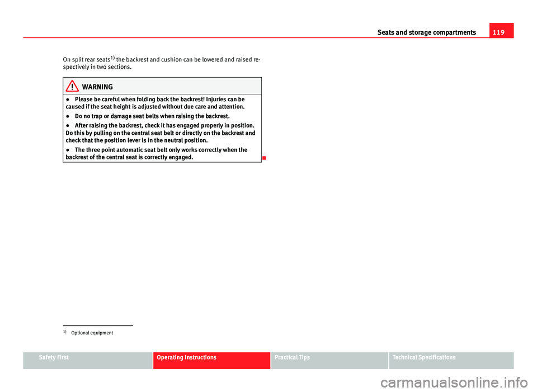Click the bullet about folding back the backrest
537x392 pixels.
155,103
